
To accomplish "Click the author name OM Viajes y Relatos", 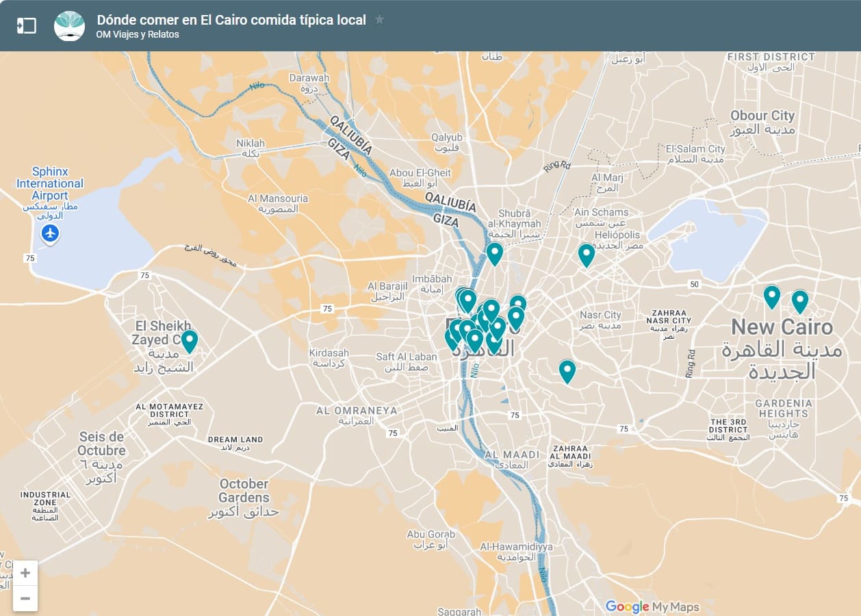I will tap(138, 34).
